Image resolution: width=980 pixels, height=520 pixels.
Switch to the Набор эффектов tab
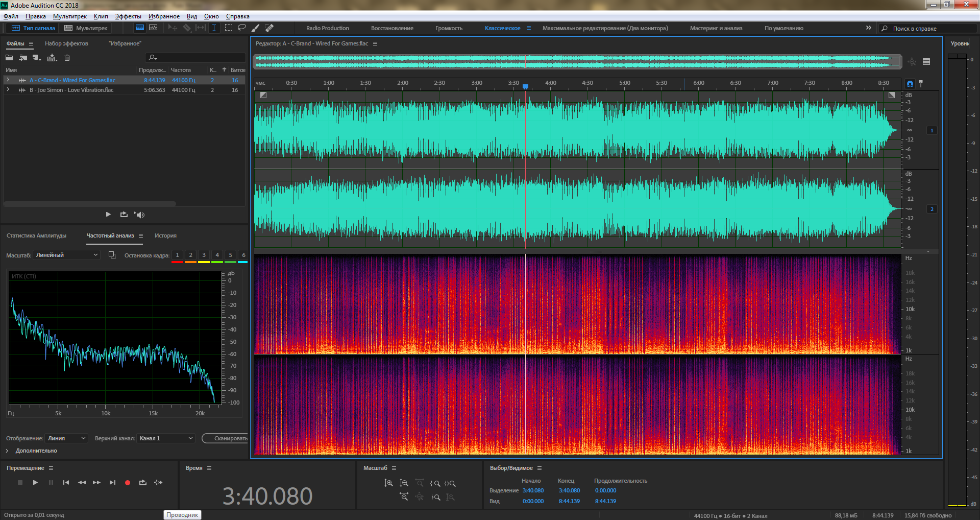click(66, 43)
